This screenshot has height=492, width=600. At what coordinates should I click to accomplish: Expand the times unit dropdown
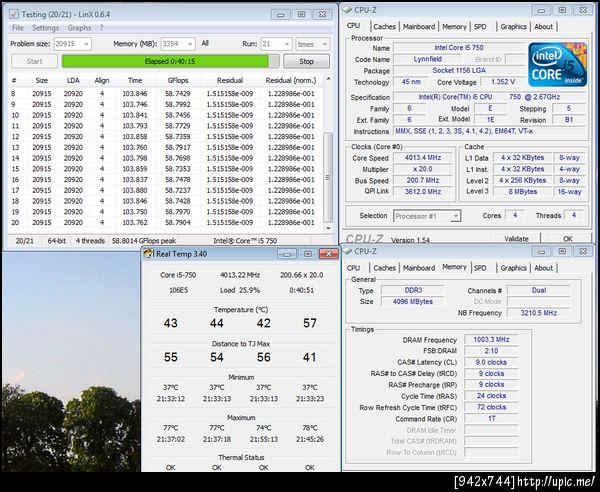(325, 44)
